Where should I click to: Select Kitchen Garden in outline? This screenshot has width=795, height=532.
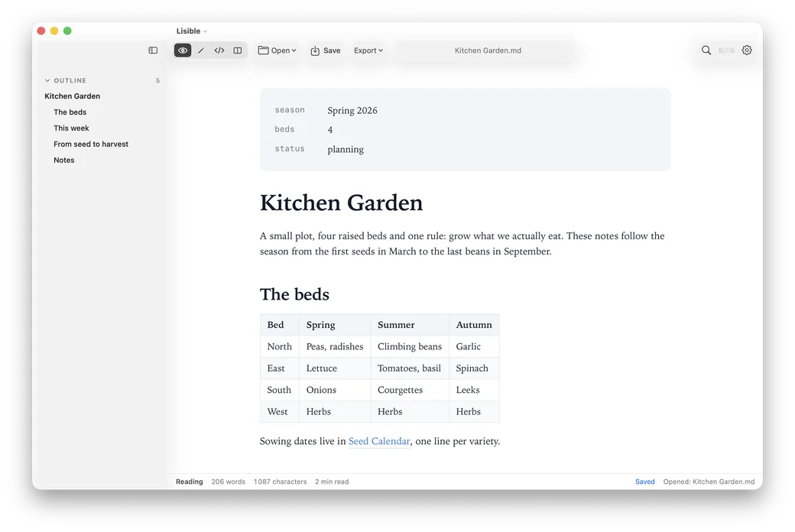72,96
